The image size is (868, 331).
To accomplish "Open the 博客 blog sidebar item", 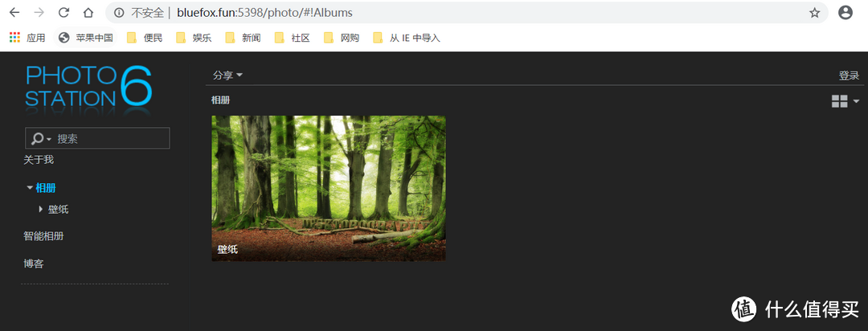I will [x=33, y=264].
